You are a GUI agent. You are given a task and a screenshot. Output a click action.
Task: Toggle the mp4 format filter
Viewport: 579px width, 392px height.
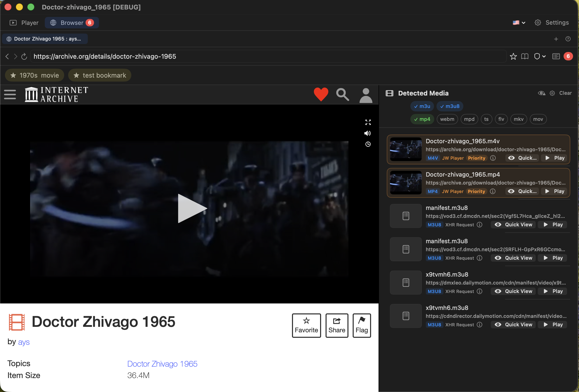click(422, 119)
